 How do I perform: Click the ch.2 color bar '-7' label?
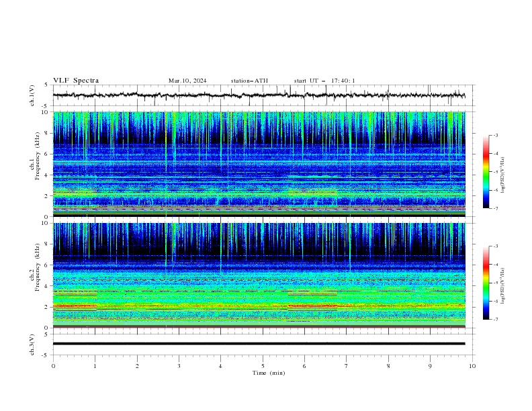pyautogui.click(x=495, y=320)
